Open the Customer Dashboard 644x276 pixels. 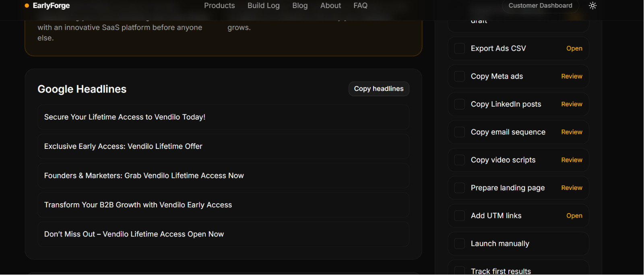point(540,6)
